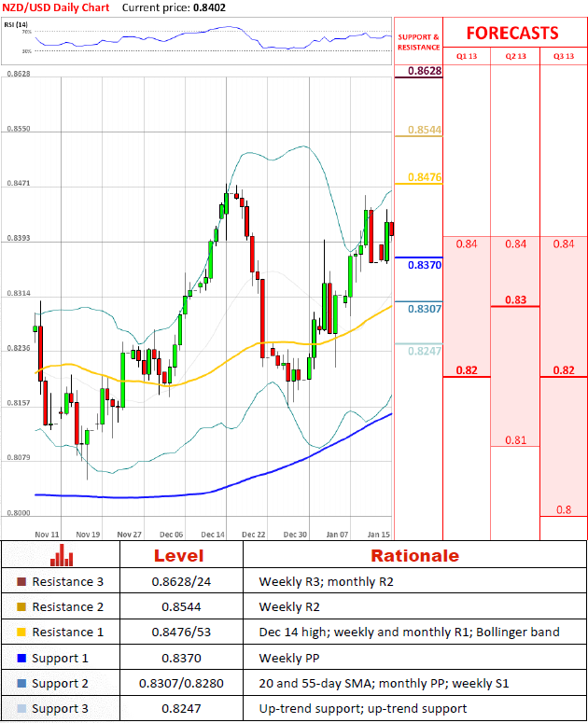Click the 'Jan 15' date axis label

379,535
